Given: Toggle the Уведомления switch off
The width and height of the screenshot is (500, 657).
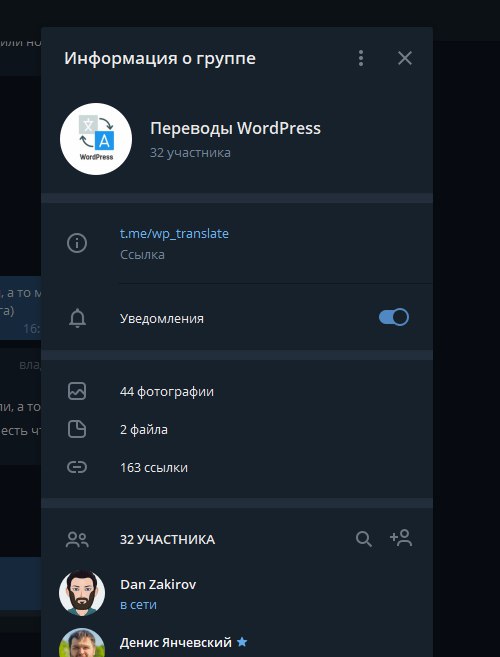Looking at the screenshot, I should (x=394, y=317).
